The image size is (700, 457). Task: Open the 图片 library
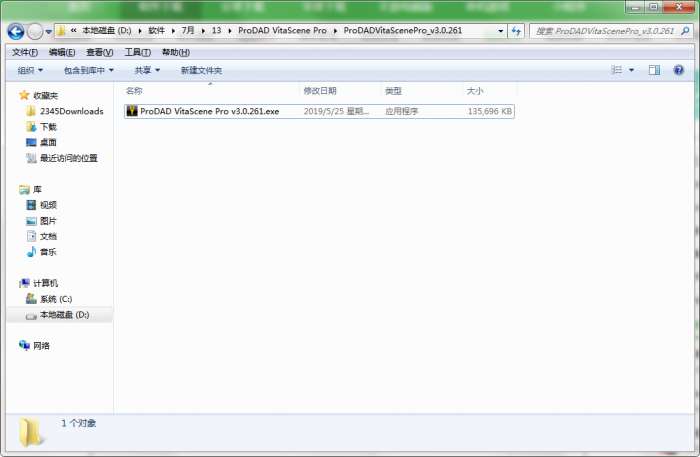coord(48,221)
